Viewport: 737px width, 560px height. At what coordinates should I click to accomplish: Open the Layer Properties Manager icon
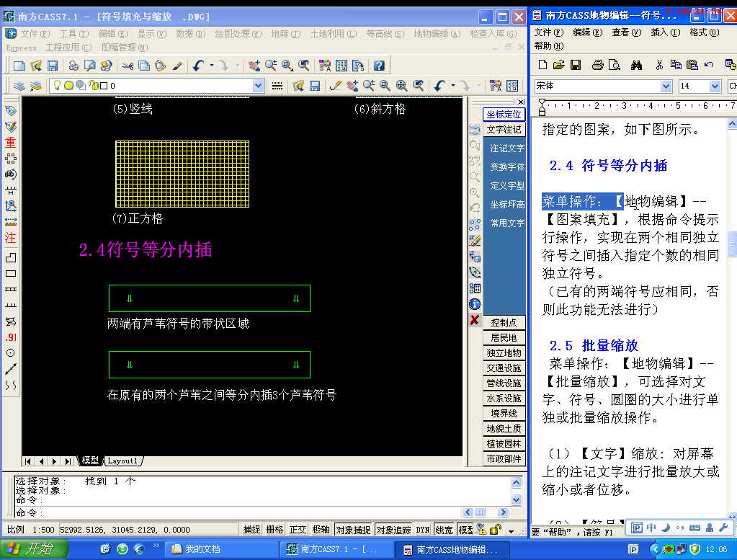click(x=19, y=86)
